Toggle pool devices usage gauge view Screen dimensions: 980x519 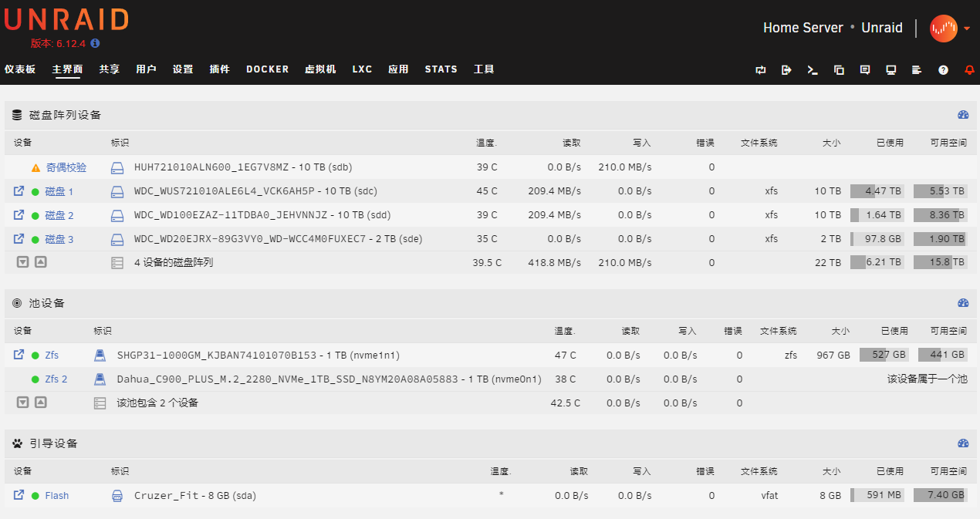point(963,303)
